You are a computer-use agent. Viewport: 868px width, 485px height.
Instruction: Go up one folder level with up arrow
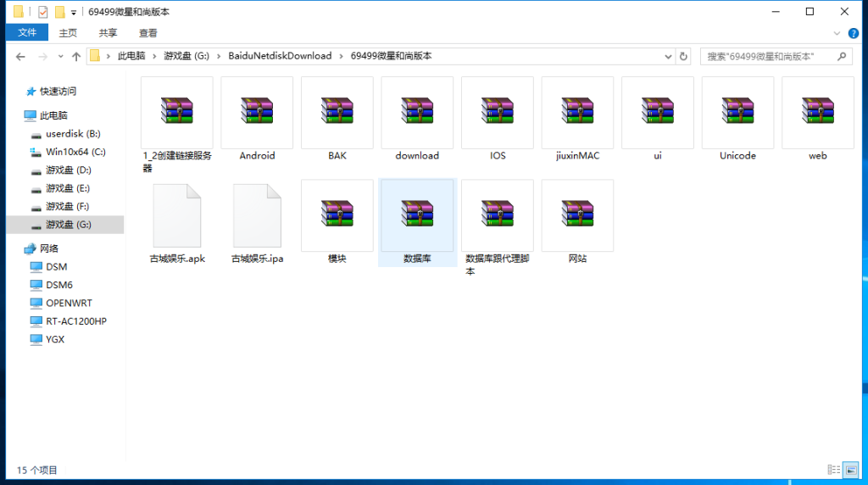[76, 56]
